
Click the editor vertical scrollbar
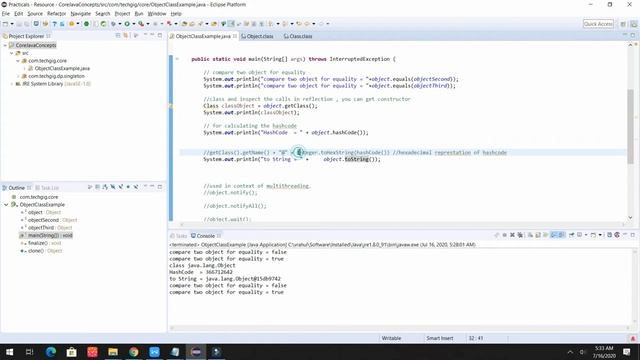click(x=631, y=127)
